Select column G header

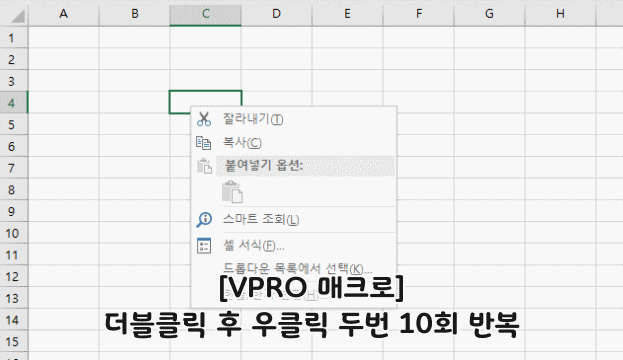tap(490, 14)
